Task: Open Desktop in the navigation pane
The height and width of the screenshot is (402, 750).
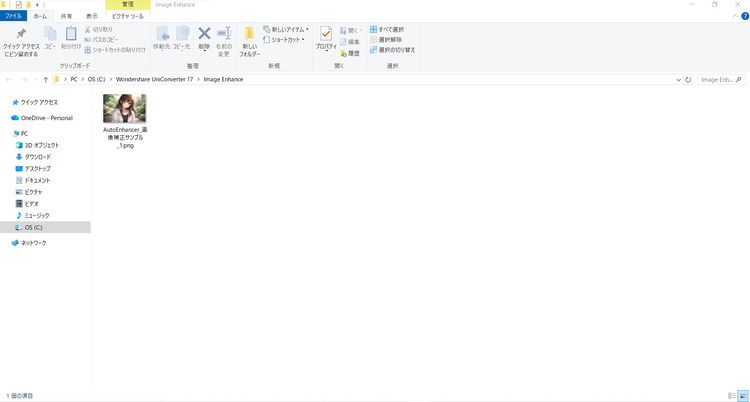Action: coord(33,168)
